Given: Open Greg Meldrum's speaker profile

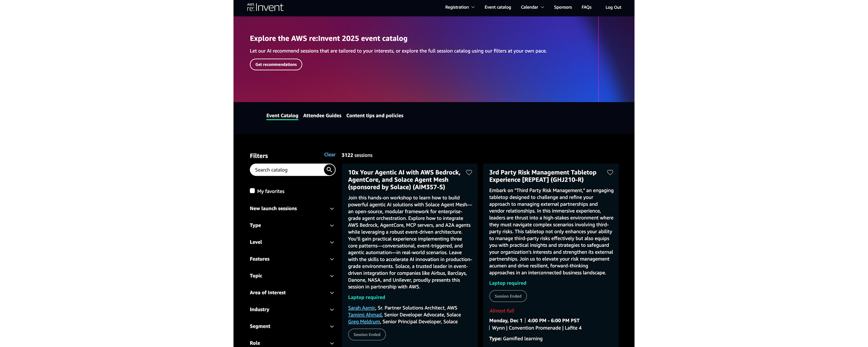Looking at the screenshot, I should pos(364,322).
